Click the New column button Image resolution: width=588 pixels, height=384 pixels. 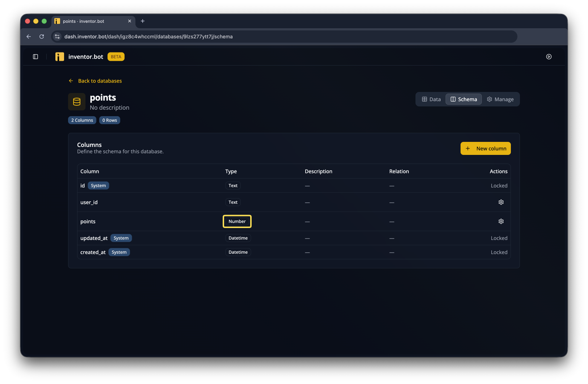[486, 149]
